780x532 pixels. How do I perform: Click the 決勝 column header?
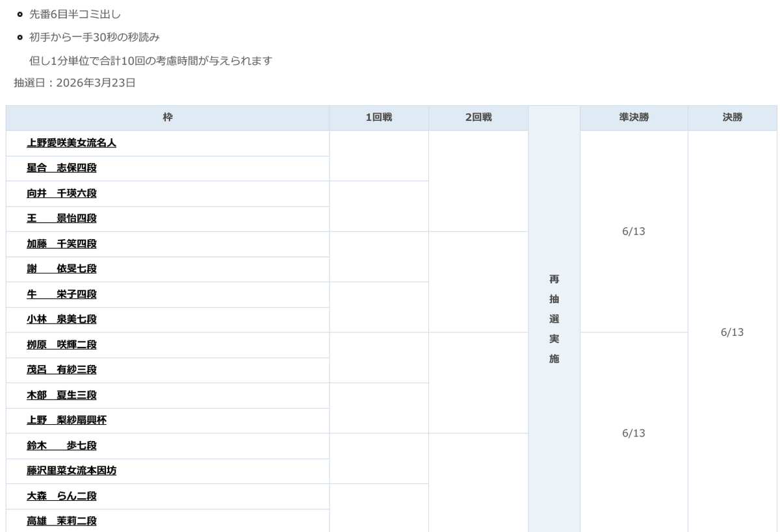point(733,118)
